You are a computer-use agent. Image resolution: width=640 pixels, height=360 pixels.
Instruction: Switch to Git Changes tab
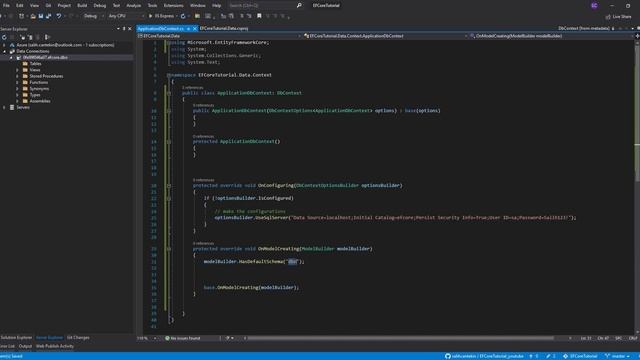point(78,338)
